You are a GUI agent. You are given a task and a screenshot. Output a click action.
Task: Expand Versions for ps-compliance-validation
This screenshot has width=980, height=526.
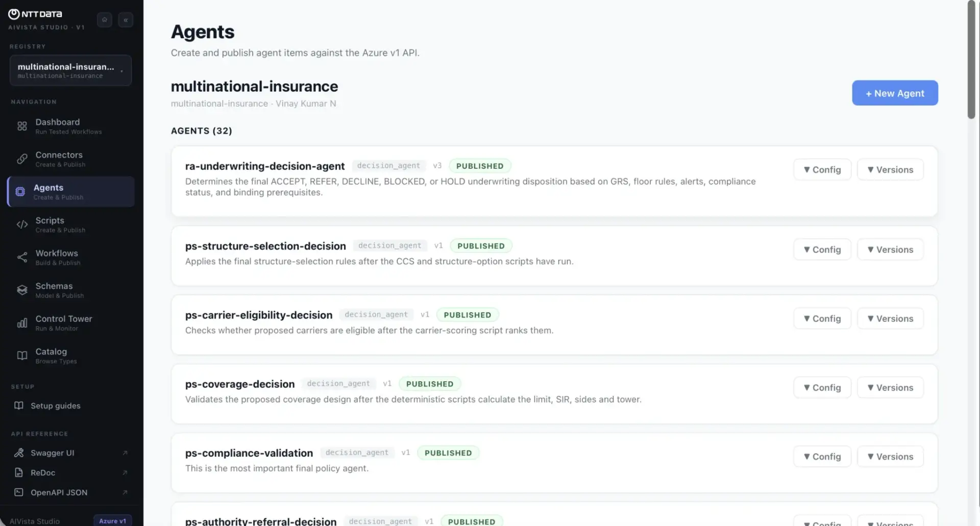point(890,457)
